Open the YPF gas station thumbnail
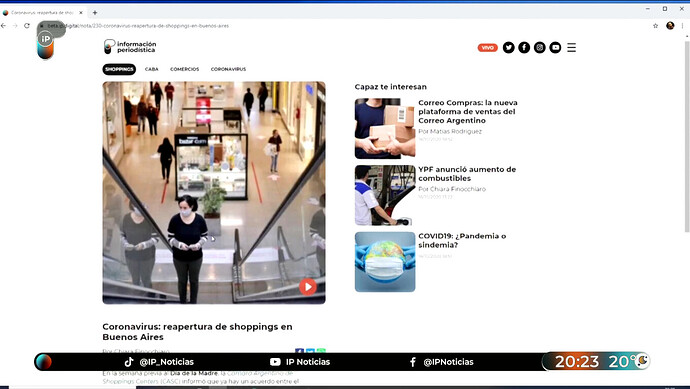 [x=385, y=195]
